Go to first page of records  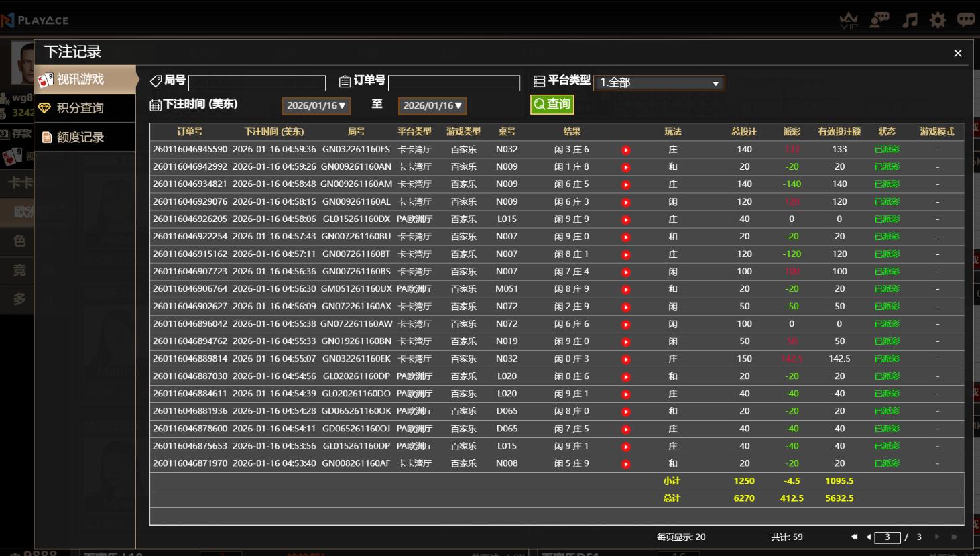[x=854, y=537]
